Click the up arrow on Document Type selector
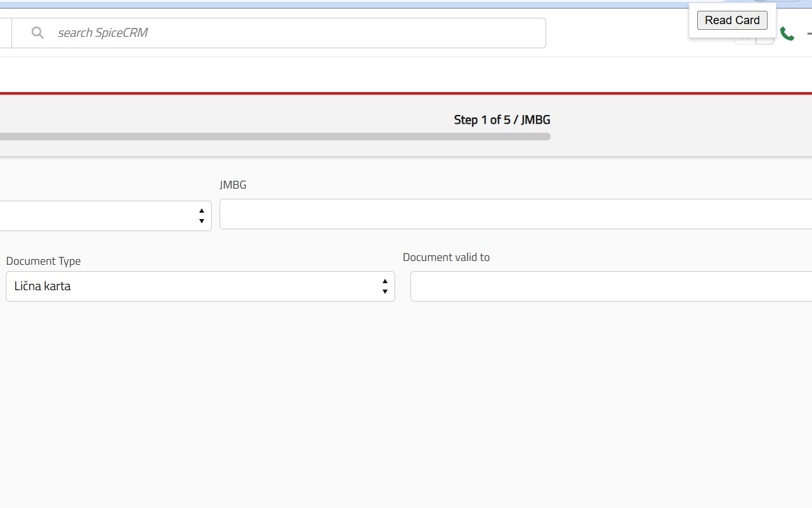Image resolution: width=812 pixels, height=508 pixels. [x=385, y=281]
